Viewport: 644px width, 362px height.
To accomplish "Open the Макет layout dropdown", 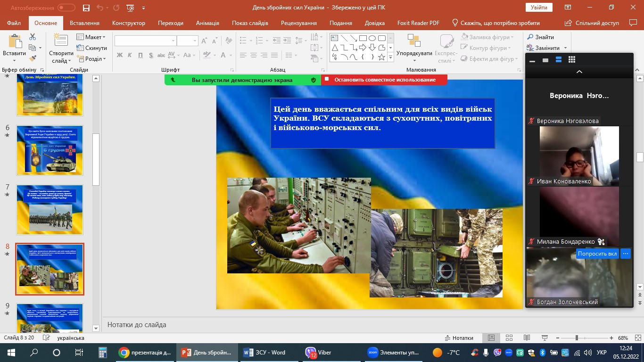I will tap(91, 37).
